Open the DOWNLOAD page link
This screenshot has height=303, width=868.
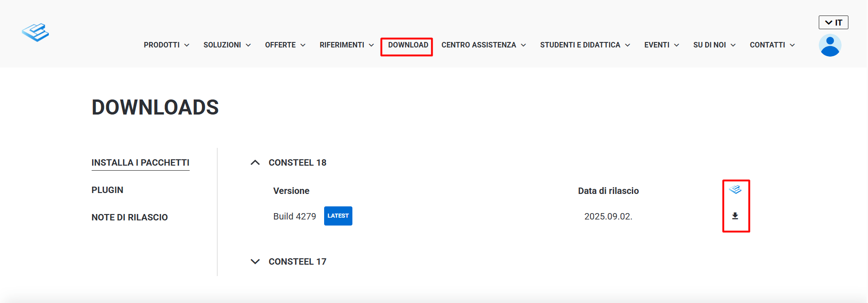tap(408, 45)
